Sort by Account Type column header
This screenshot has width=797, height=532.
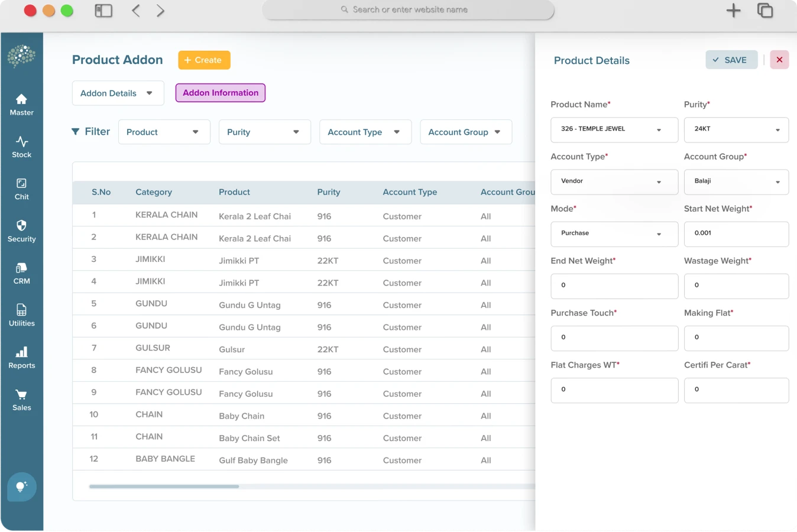[410, 192]
